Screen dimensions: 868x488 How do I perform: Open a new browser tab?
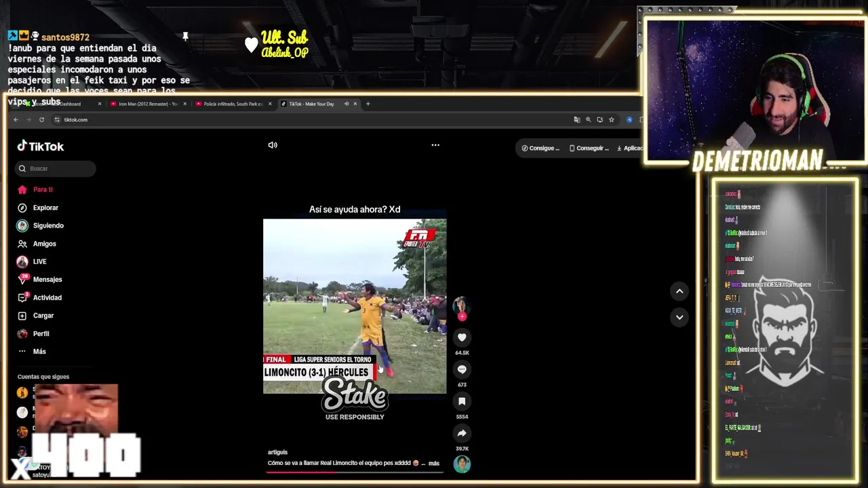coord(368,104)
